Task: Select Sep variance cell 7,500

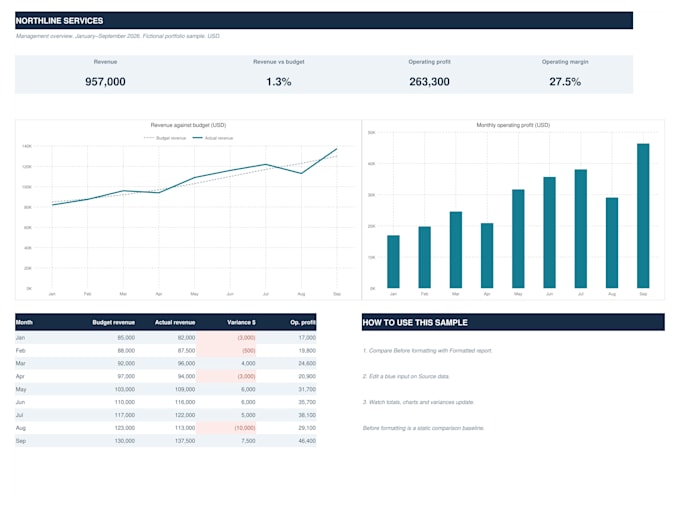Action: coord(248,441)
